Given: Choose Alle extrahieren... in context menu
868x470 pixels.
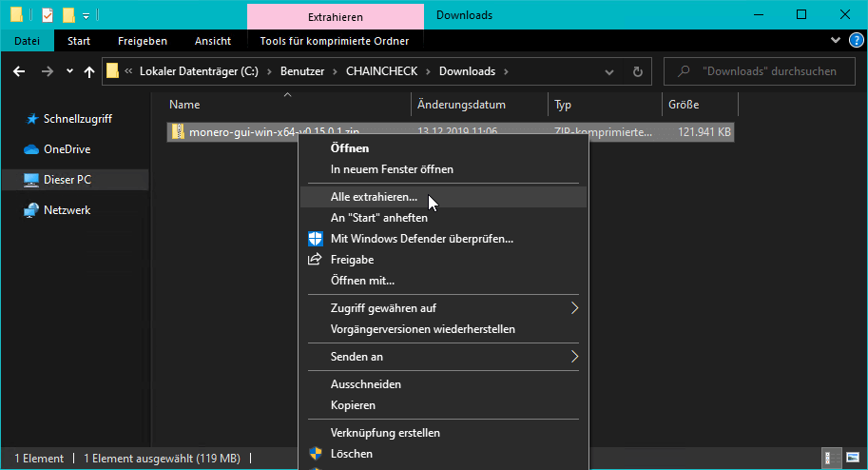Looking at the screenshot, I should 443,197.
